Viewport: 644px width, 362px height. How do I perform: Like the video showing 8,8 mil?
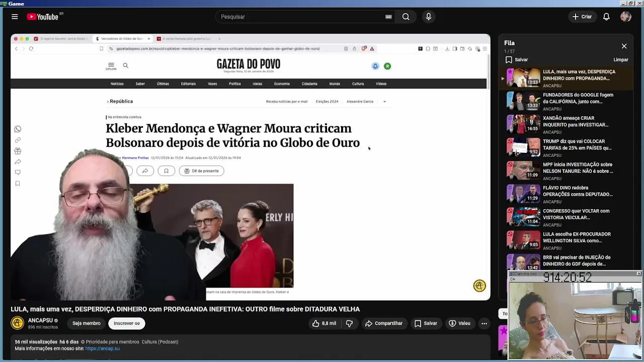324,323
